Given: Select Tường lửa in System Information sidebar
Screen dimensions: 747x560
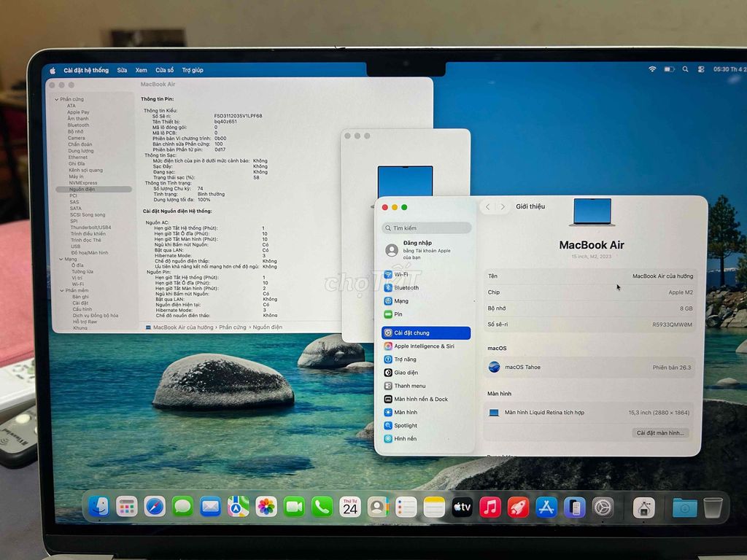Looking at the screenshot, I should point(82,271).
